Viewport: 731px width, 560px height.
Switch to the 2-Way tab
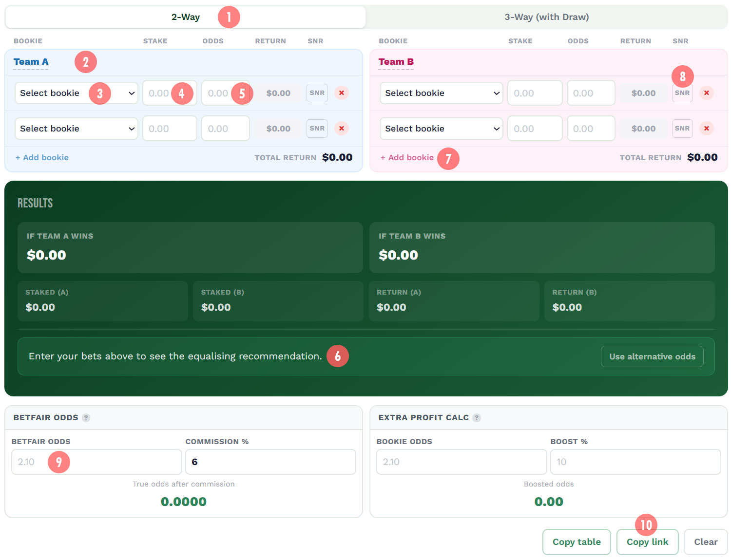tap(186, 17)
